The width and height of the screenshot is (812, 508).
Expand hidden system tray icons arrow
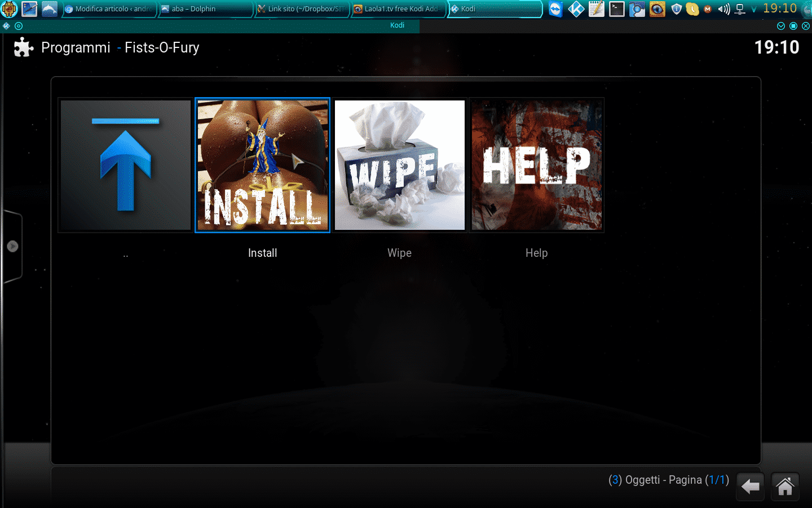click(754, 10)
